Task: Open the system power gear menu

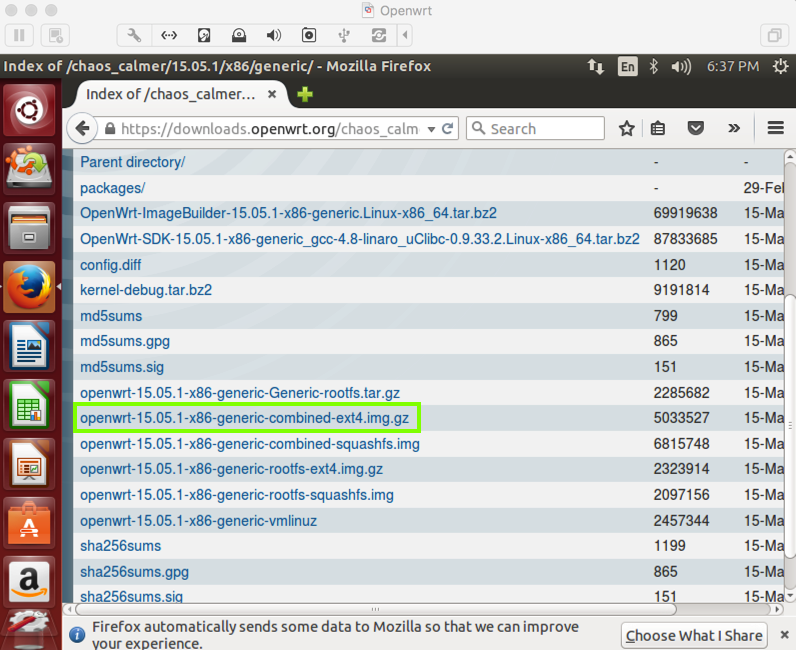Action: coord(780,67)
